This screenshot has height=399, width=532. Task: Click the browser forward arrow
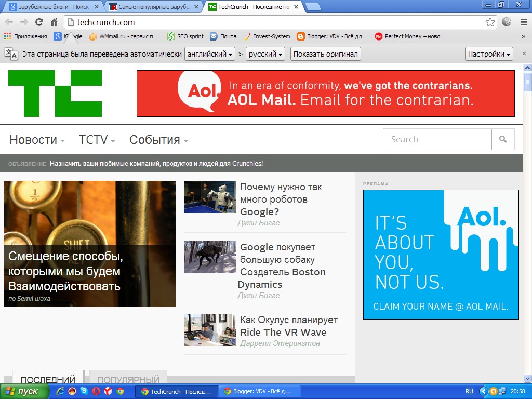(24, 22)
